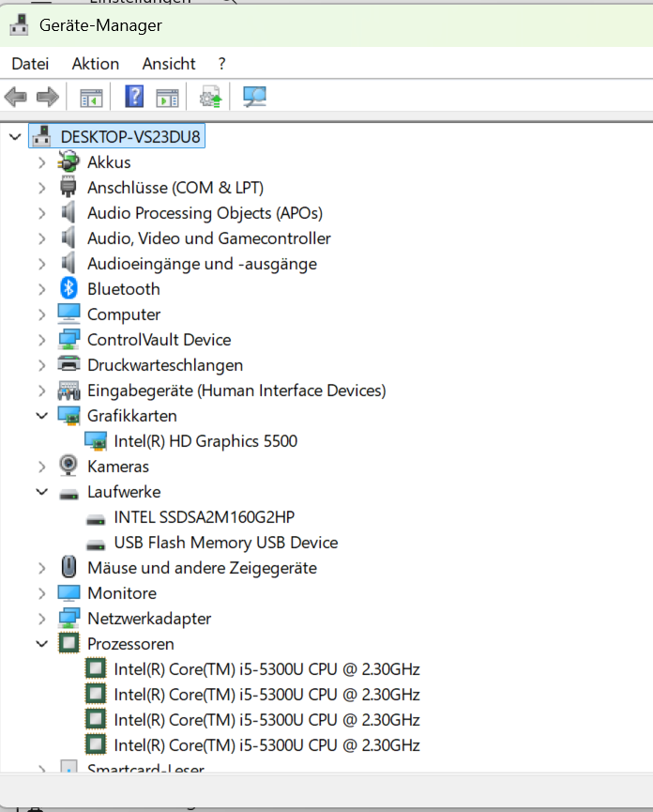Expand the Netzwerkadapter category
The image size is (653, 812).
(x=42, y=619)
